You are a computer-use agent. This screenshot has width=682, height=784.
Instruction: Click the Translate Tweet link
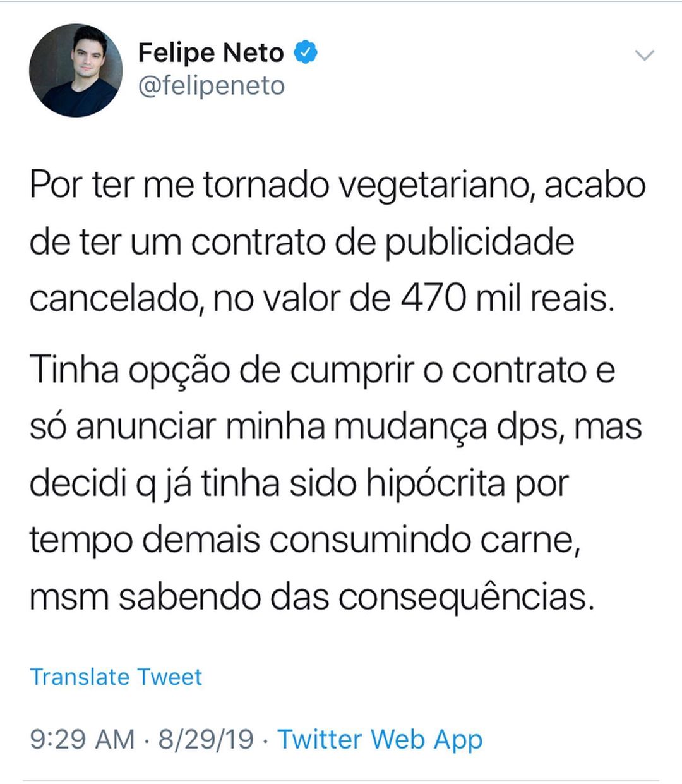tap(116, 677)
